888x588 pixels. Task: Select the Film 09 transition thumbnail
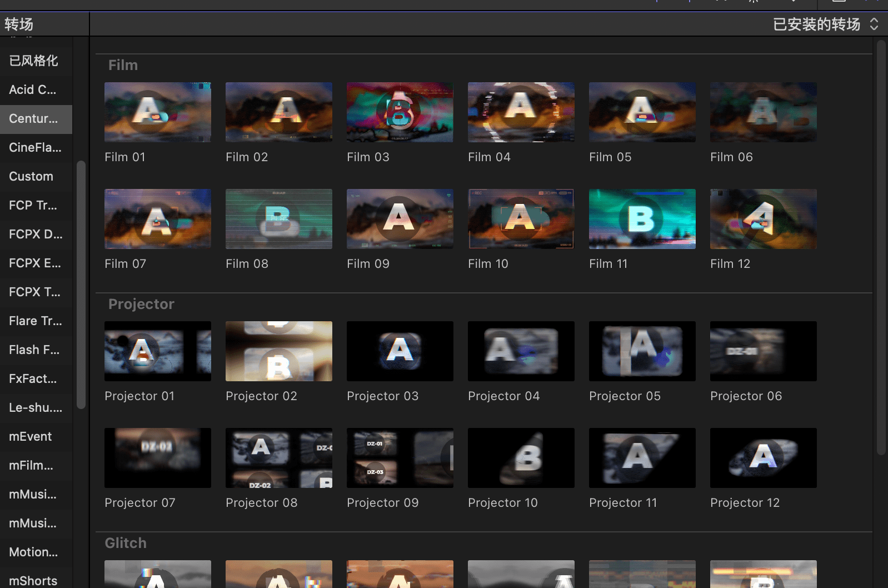(400, 219)
